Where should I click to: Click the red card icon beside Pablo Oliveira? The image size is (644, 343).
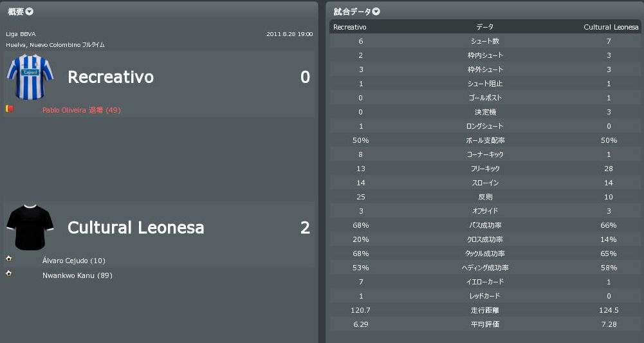pyautogui.click(x=10, y=109)
